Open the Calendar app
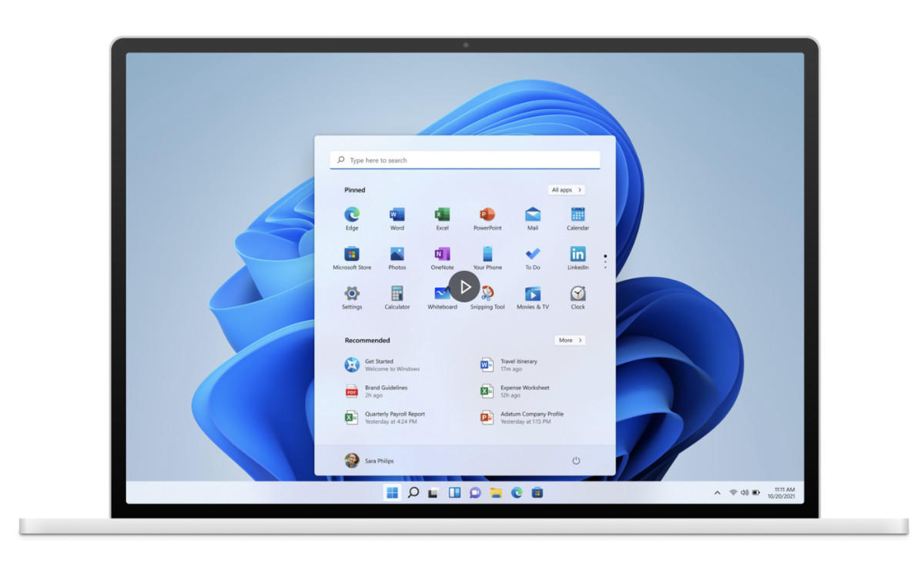 point(577,218)
